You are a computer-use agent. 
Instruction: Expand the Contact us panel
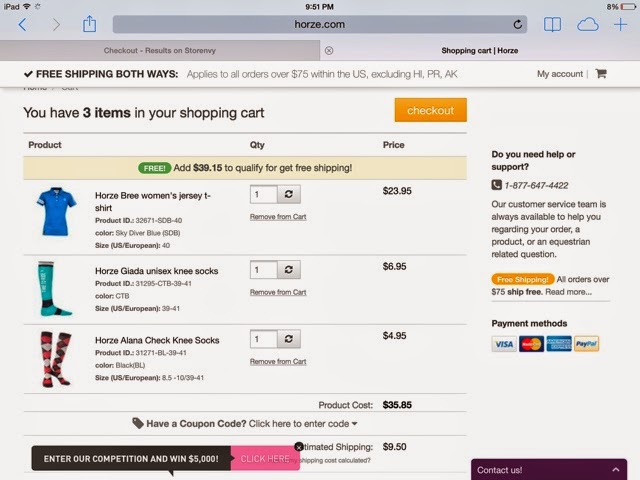point(549,470)
